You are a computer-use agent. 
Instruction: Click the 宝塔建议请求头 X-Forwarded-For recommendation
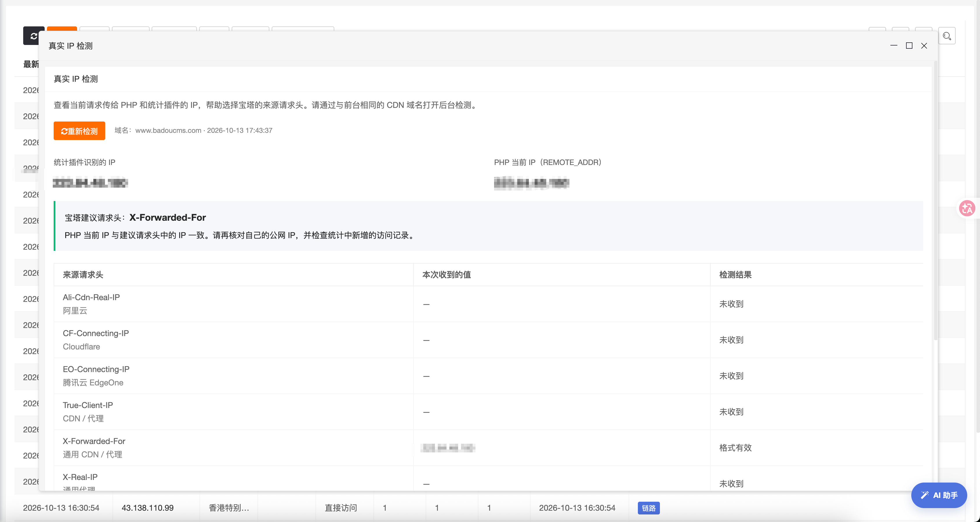click(x=135, y=217)
